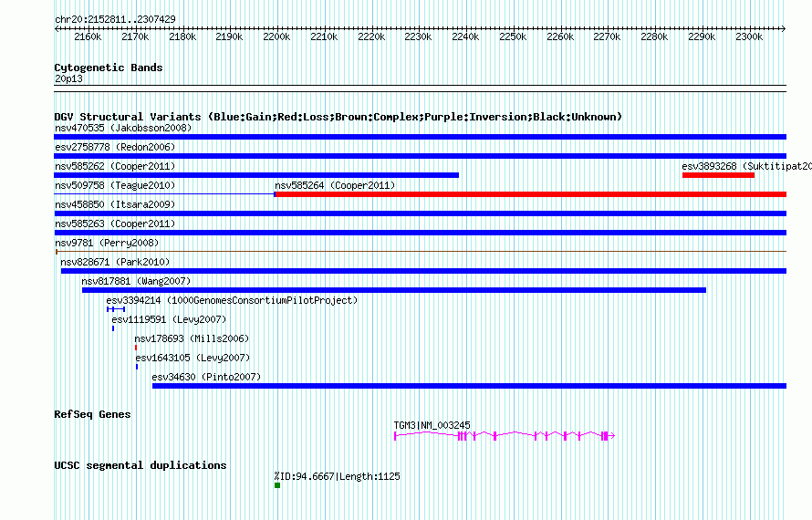Click the nsv585263 (Cooper2011) blue bar

[420, 233]
